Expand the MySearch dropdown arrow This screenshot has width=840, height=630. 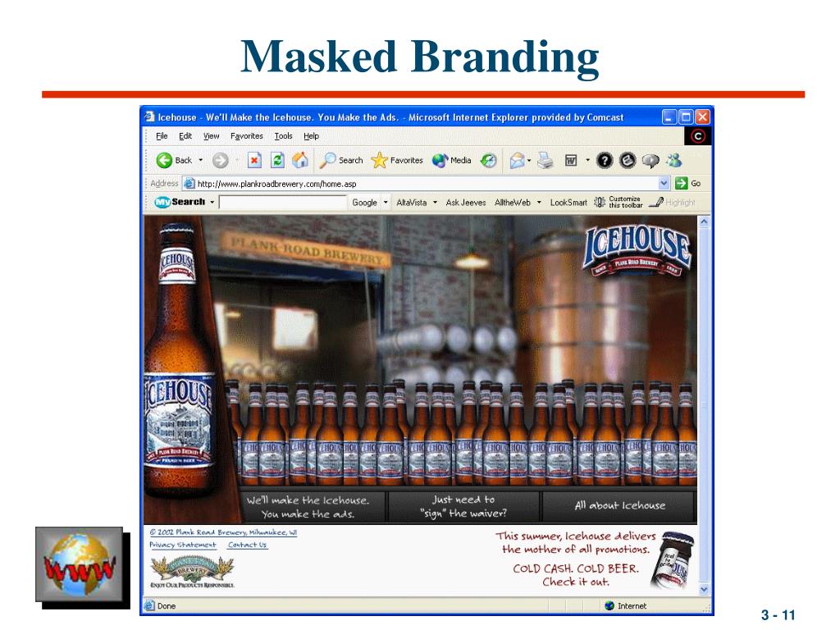pyautogui.click(x=212, y=202)
